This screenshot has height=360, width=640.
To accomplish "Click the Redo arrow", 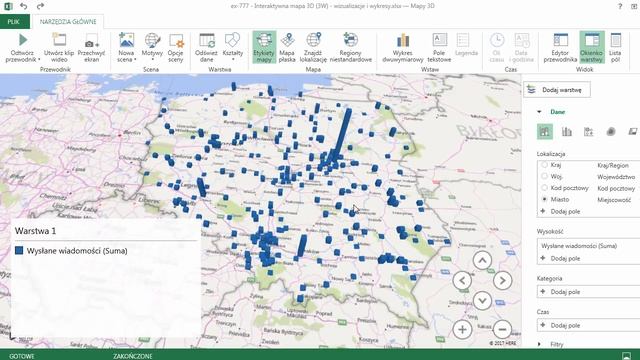I will coord(40,6).
